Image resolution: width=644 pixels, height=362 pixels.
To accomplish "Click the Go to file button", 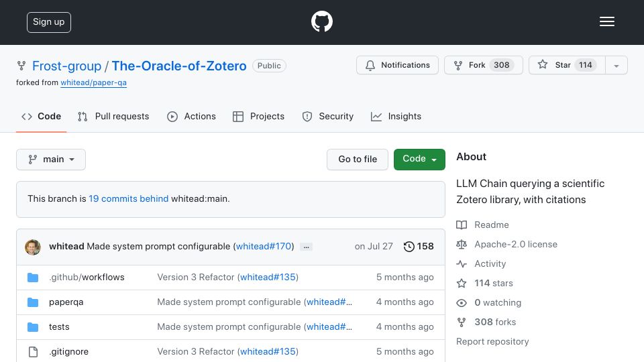I will pyautogui.click(x=358, y=160).
